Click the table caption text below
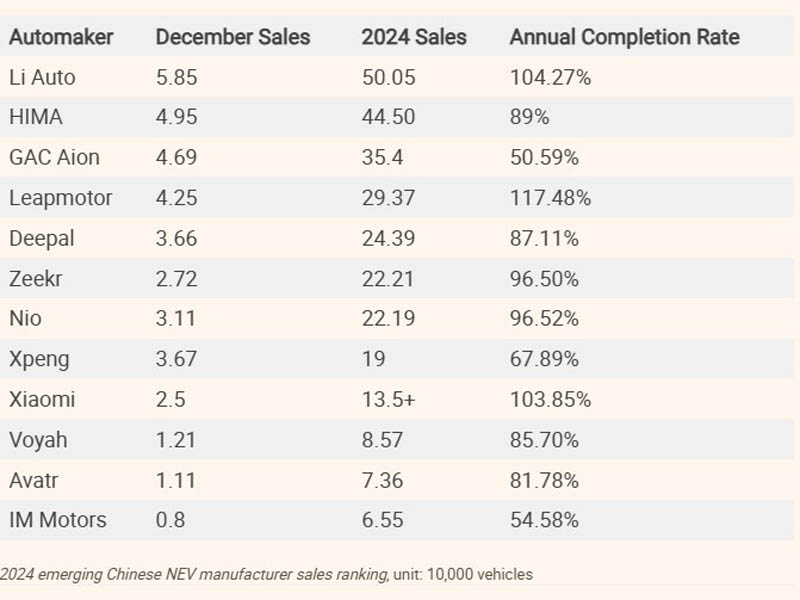800x600 pixels. pos(266,574)
